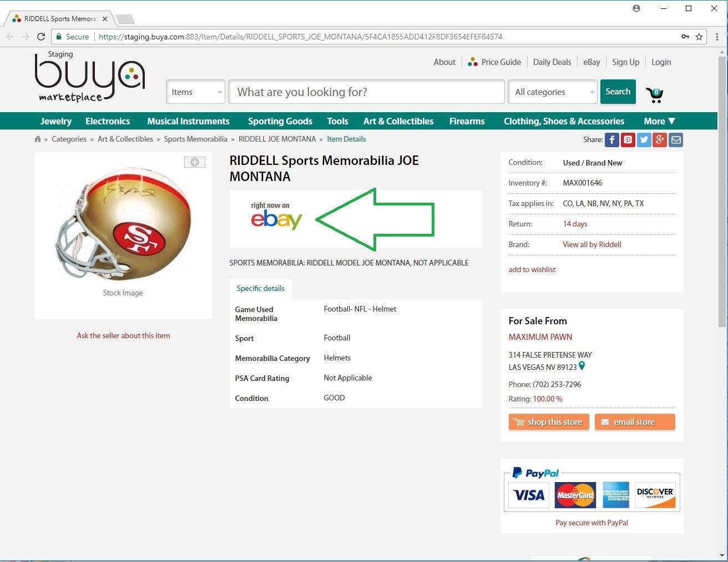Click the Buya marketplace logo

point(89,77)
